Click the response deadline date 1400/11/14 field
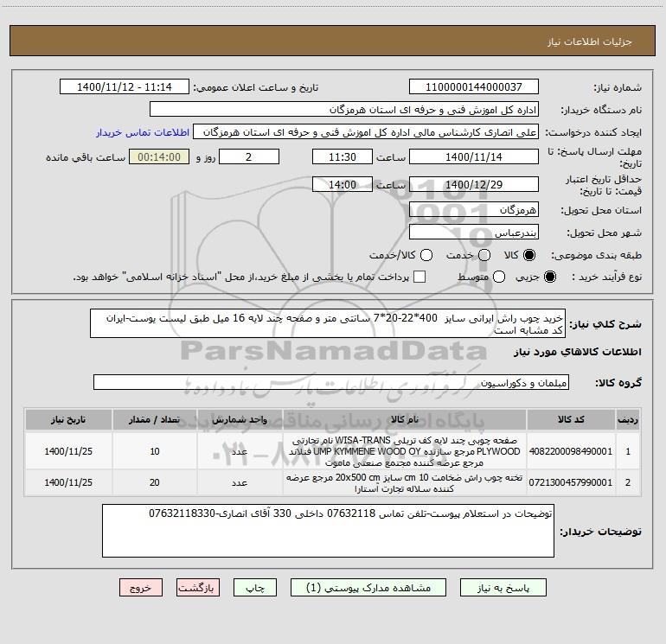Screen dimensions: 666x644 click(x=474, y=157)
